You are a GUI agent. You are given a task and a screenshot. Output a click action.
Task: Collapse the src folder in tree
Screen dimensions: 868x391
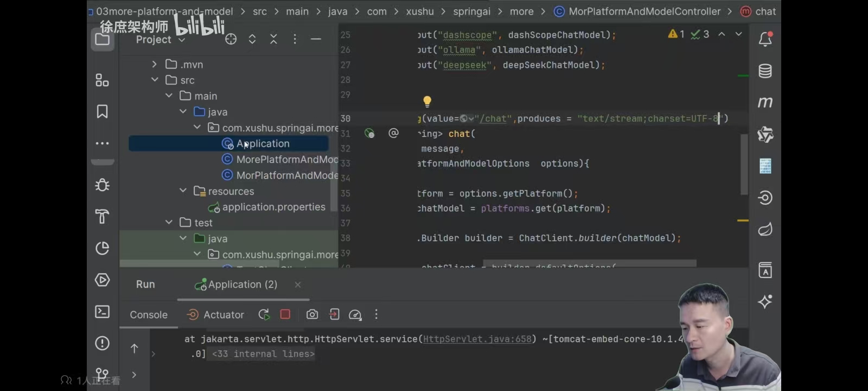pos(155,80)
